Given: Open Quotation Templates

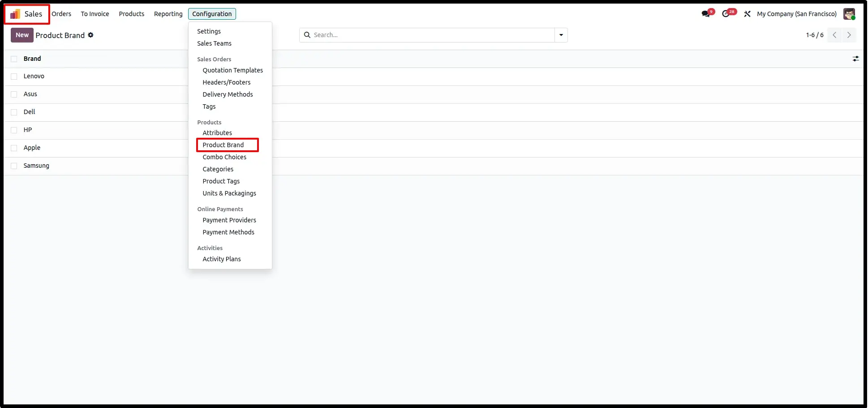Looking at the screenshot, I should click(x=232, y=70).
